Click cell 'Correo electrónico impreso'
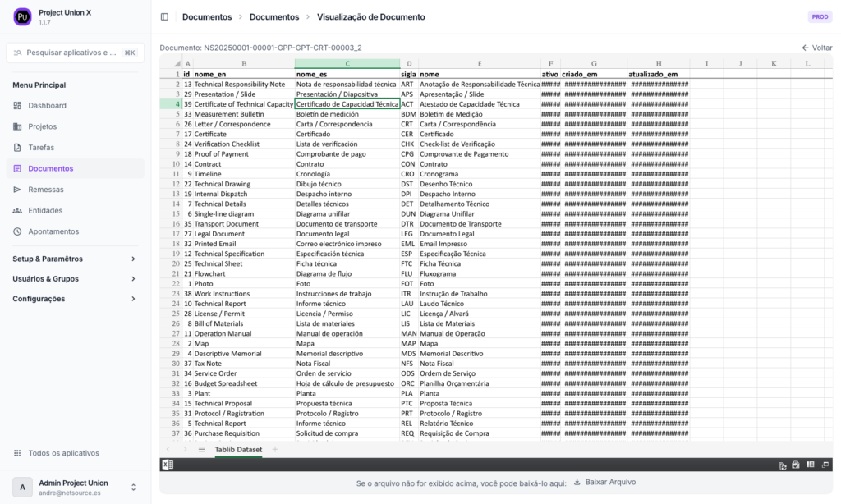The height and width of the screenshot is (504, 841). click(x=347, y=244)
